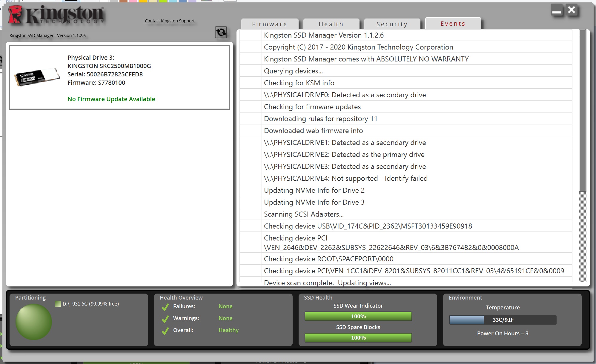This screenshot has width=596, height=364.
Task: Select the 'Kingston SSD Manager Version 1.1.2.6' log row
Action: click(406, 35)
